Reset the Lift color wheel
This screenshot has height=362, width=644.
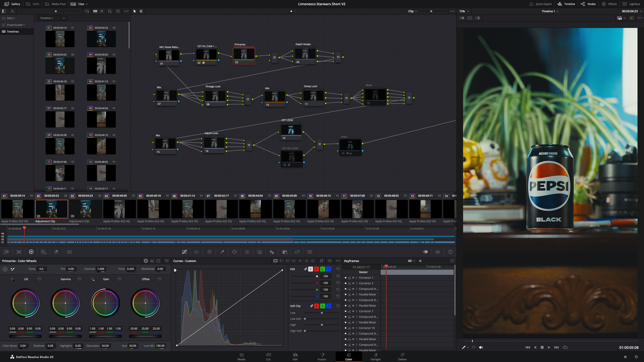39,279
